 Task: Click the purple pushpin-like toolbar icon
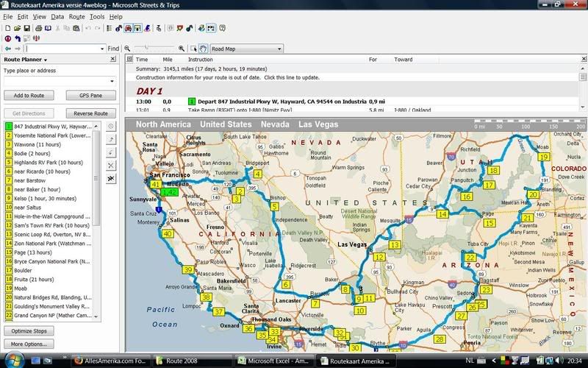point(148,28)
